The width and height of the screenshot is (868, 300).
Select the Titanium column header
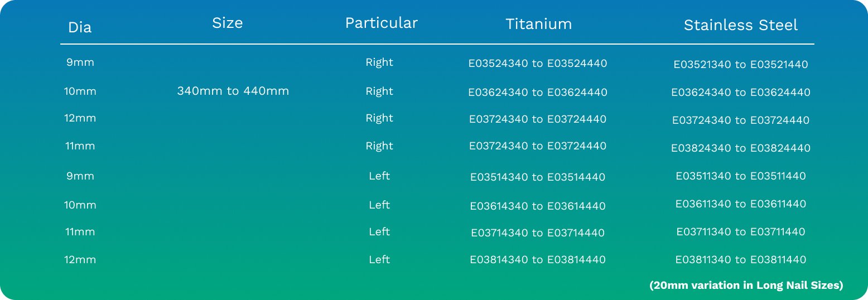[x=538, y=24]
